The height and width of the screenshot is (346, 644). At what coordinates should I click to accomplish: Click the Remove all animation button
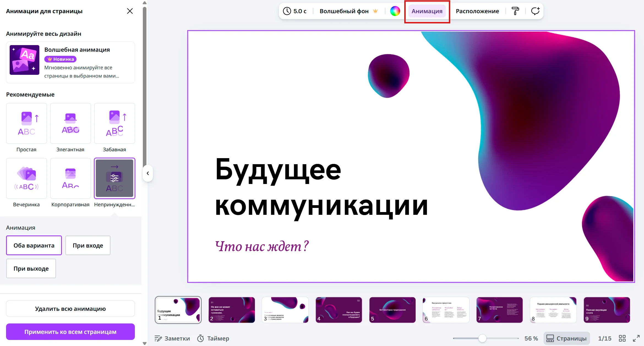[x=70, y=309]
